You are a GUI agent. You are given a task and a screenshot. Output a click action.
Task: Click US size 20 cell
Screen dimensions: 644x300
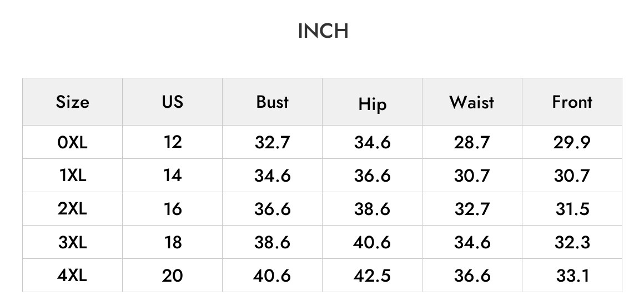172,276
